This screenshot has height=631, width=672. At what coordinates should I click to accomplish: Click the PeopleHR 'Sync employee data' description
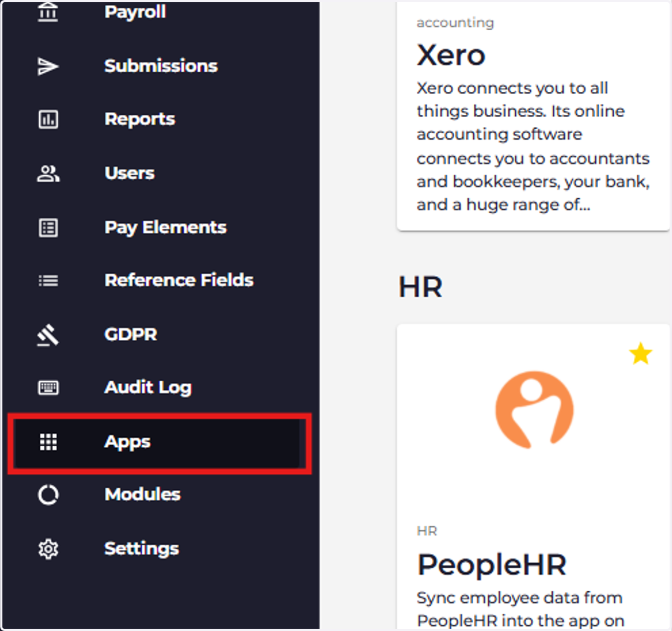point(520,610)
